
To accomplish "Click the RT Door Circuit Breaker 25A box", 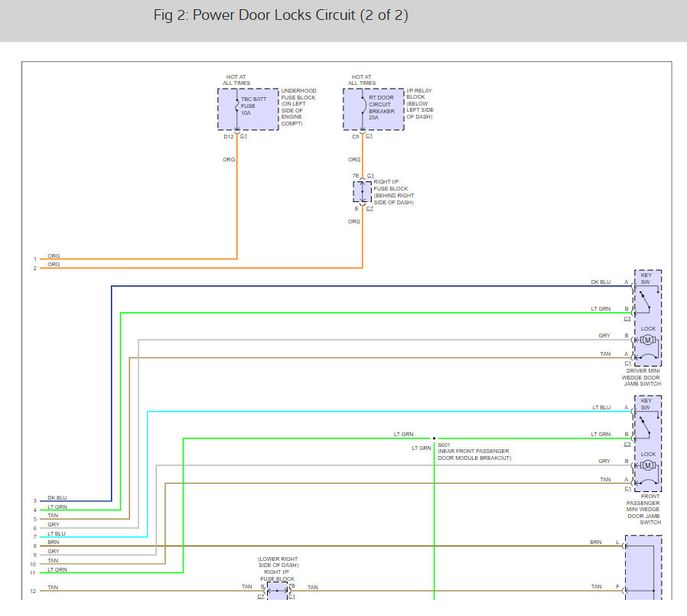I will (374, 109).
